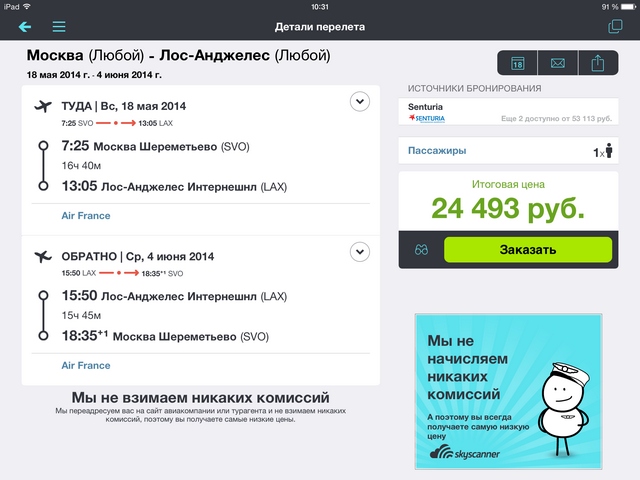
Task: Add trip to calendar via calendar icon
Action: point(518,63)
